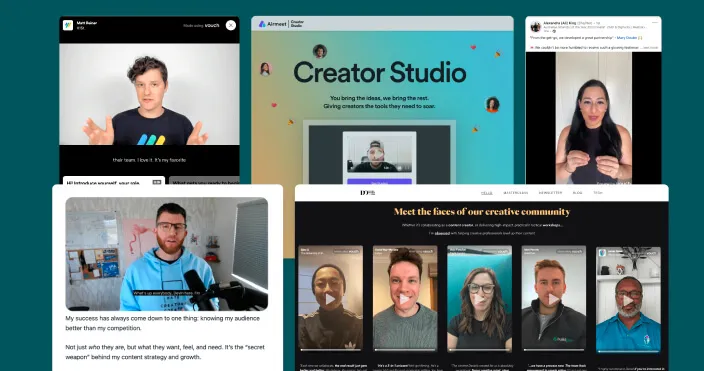
Task: Click the paragraph beginning 'Not just who they are'
Action: pos(165,352)
